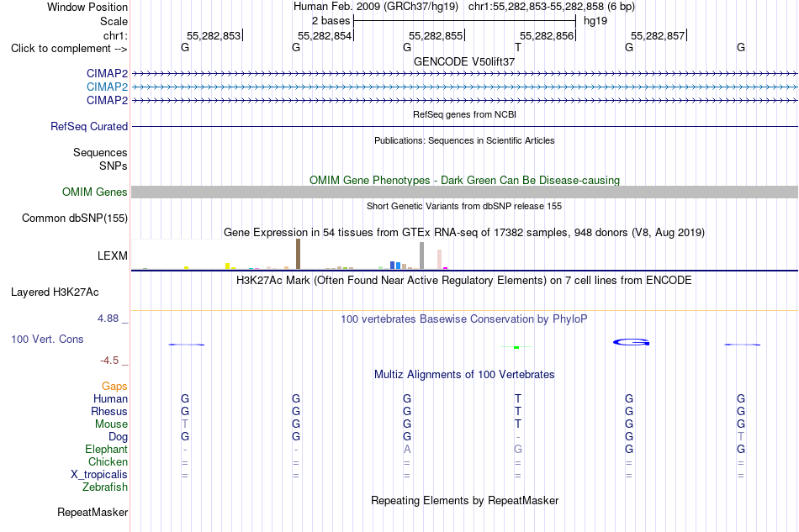Click the '2 bases' scale bar text
This screenshot has height=532, width=799.
pyautogui.click(x=331, y=21)
